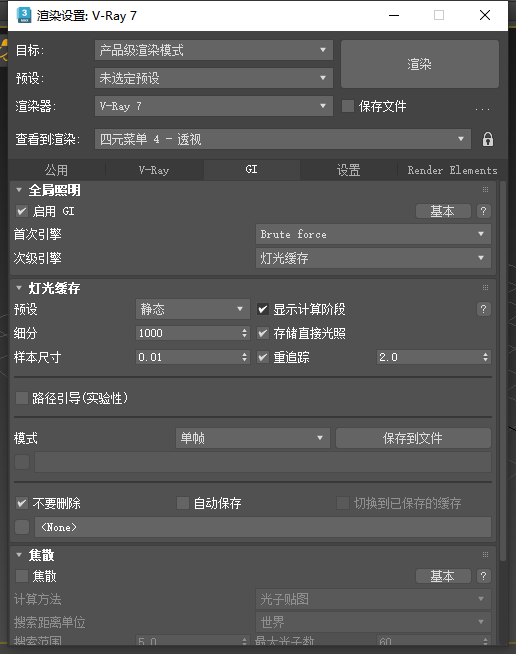The image size is (516, 654).
Task: Open the 目标 产品级渲染模式 dropdown
Action: pyautogui.click(x=214, y=50)
